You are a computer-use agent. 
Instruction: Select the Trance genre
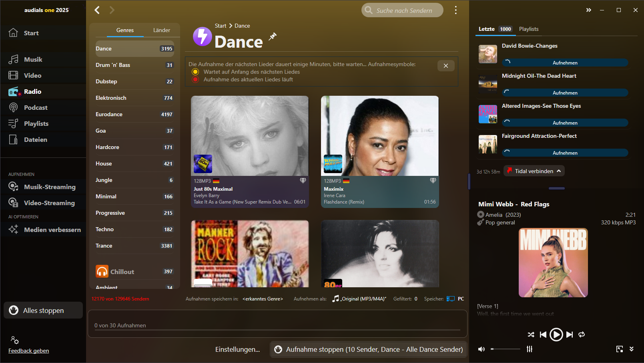point(134,246)
